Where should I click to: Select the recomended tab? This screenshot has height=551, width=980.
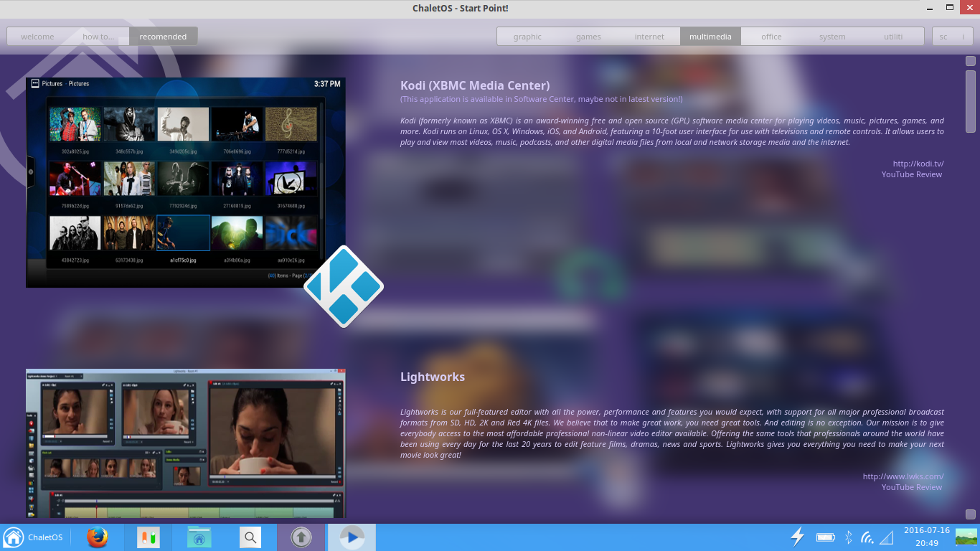(x=163, y=37)
